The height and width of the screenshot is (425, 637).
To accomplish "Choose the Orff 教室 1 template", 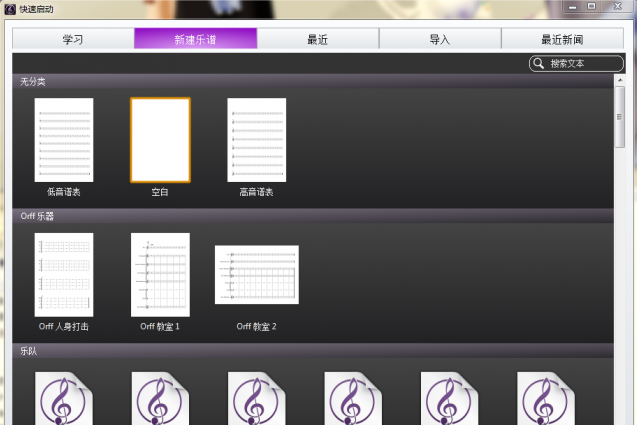I will tap(160, 275).
